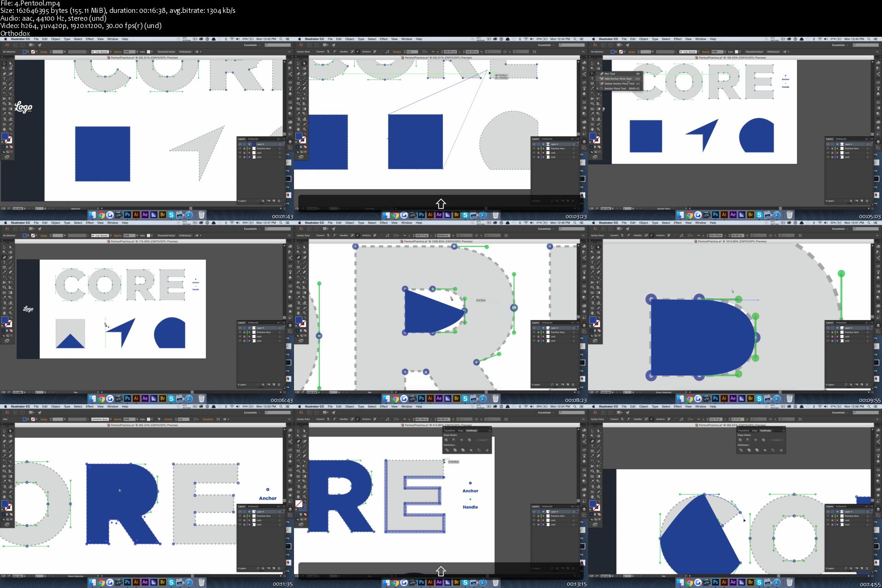Unlock Practice Here layer padlock in the 00:13:15 frame
This screenshot has height=588, width=882.
point(538,516)
